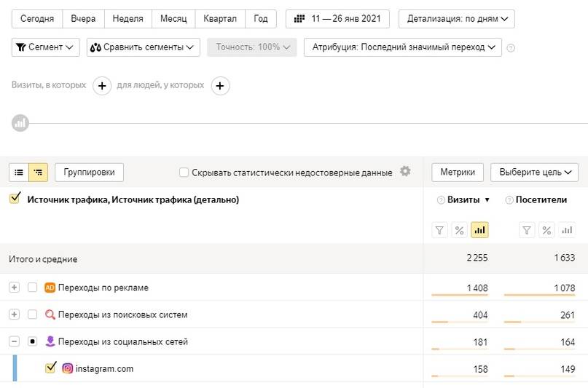The width and height of the screenshot is (588, 388).
Task: Click percent icon under Визиты column
Action: coord(459,230)
